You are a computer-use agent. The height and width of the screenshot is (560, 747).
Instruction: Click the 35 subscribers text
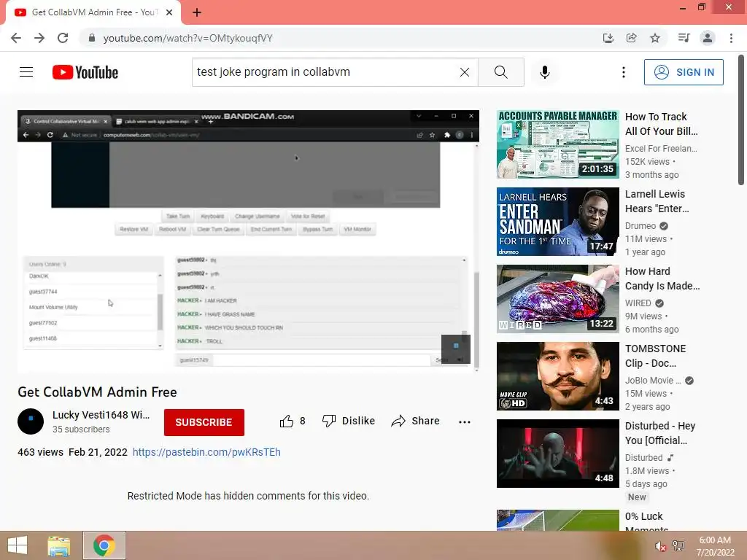81,429
